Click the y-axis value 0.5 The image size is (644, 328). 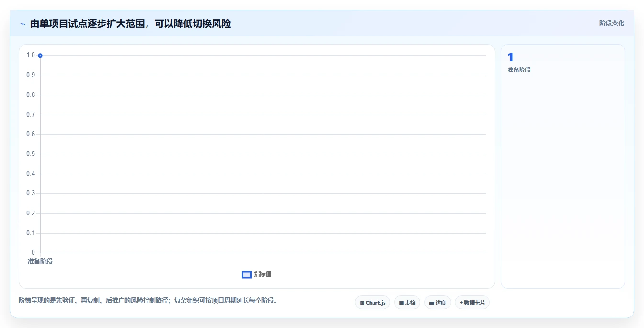click(31, 154)
